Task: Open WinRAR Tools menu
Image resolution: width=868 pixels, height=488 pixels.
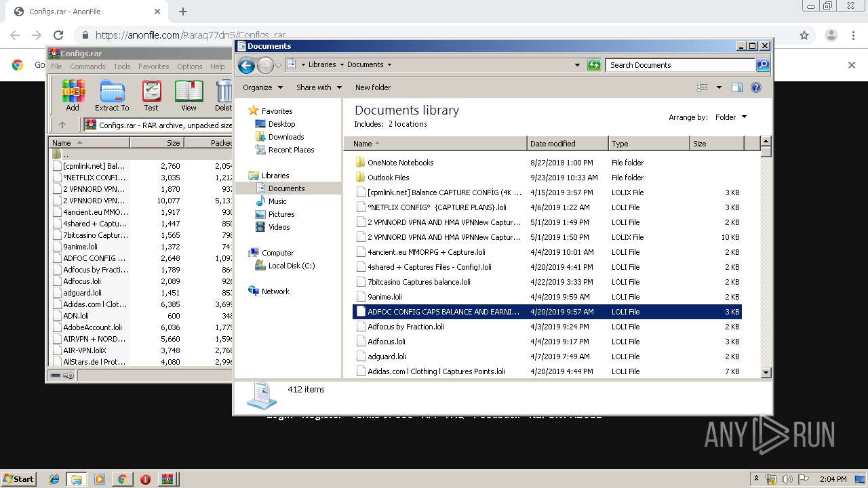Action: 122,66
